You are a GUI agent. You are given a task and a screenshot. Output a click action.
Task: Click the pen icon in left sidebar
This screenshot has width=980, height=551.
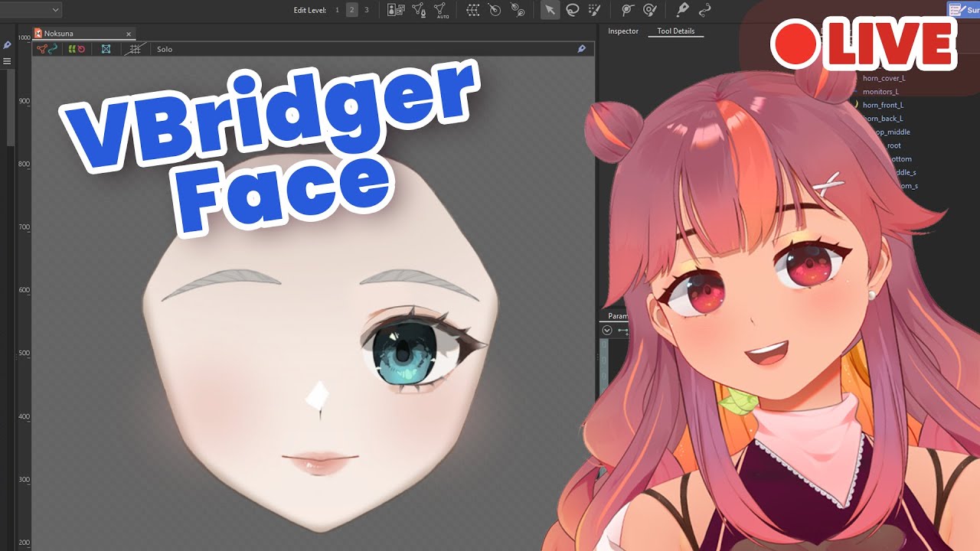pyautogui.click(x=7, y=45)
